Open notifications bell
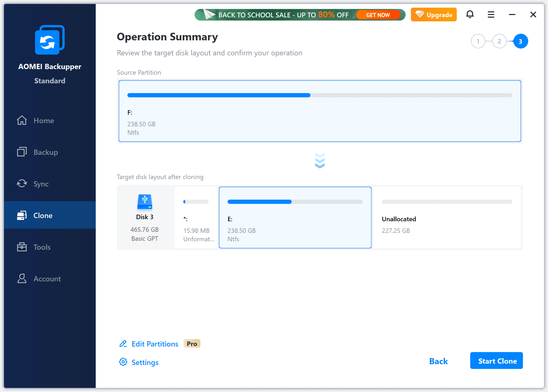The height and width of the screenshot is (392, 548). pyautogui.click(x=470, y=14)
